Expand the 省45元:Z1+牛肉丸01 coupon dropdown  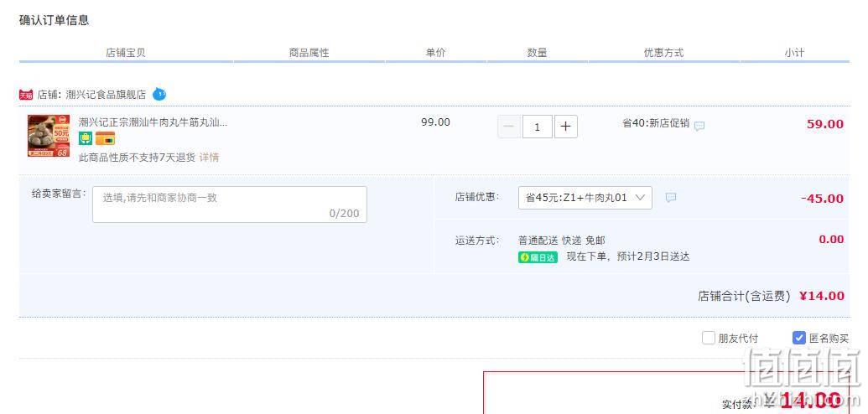pos(585,198)
